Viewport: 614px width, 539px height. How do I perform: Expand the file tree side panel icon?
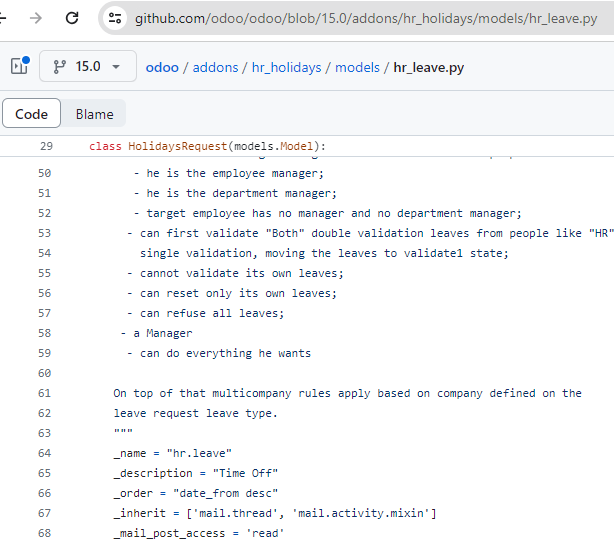click(20, 66)
